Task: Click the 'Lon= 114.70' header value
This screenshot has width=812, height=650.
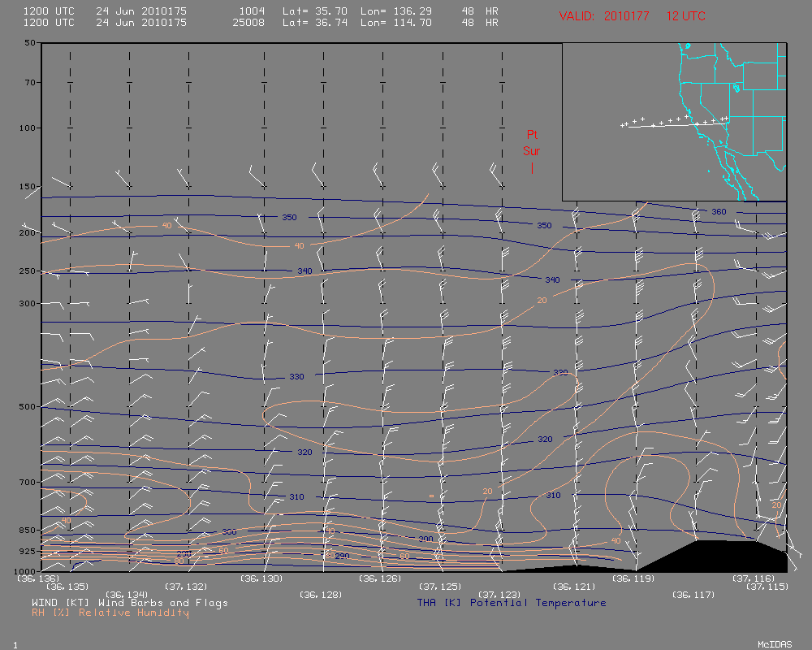Action: pos(396,22)
